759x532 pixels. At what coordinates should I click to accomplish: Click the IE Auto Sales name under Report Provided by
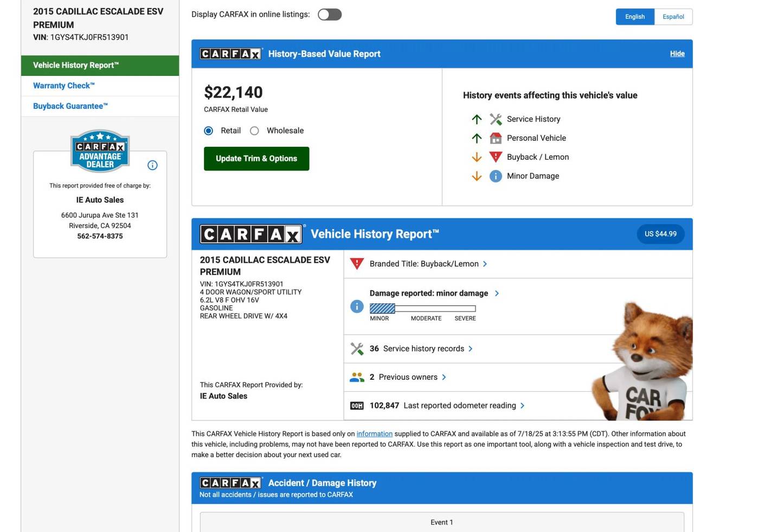click(223, 396)
